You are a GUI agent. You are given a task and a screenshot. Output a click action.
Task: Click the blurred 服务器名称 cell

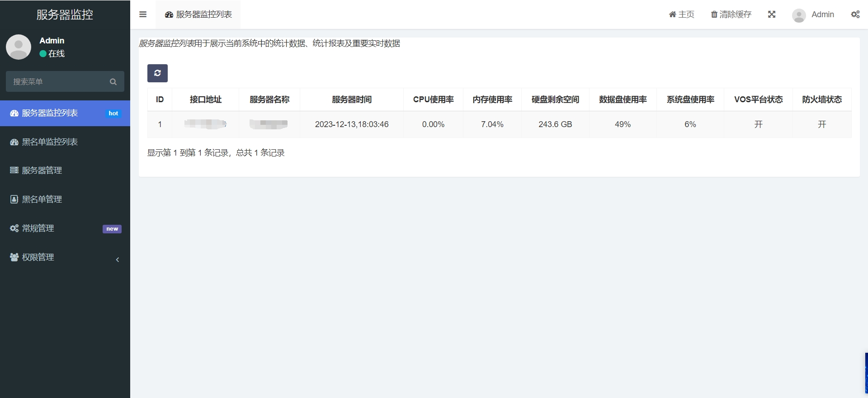[269, 124]
